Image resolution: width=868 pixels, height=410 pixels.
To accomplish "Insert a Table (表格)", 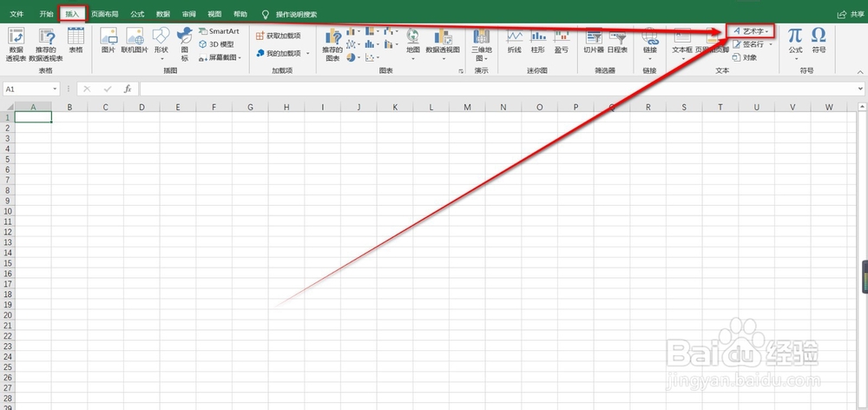I will click(76, 40).
